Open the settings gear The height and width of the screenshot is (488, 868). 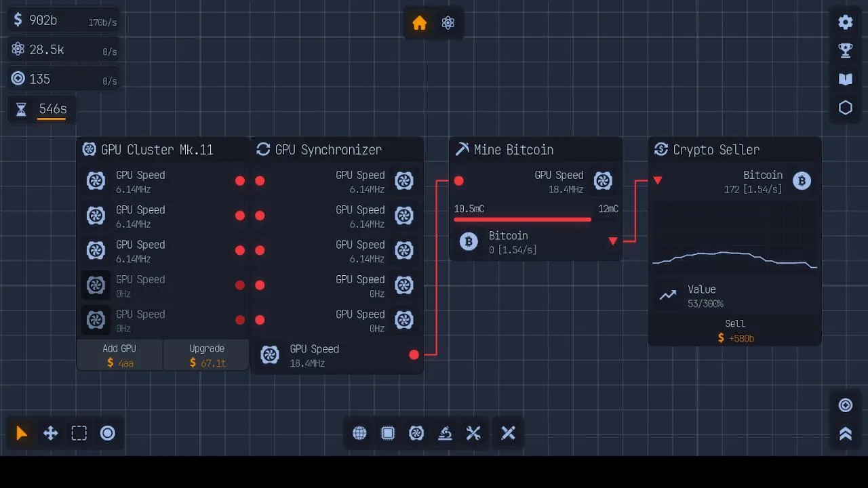tap(846, 22)
